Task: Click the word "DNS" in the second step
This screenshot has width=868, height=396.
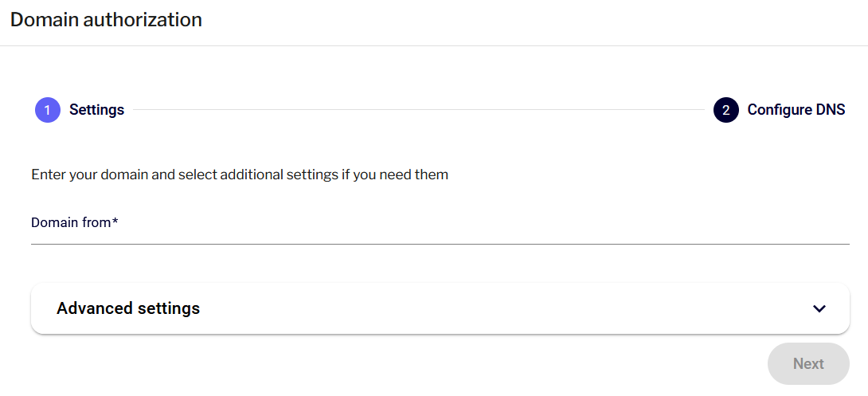Action: pyautogui.click(x=831, y=110)
